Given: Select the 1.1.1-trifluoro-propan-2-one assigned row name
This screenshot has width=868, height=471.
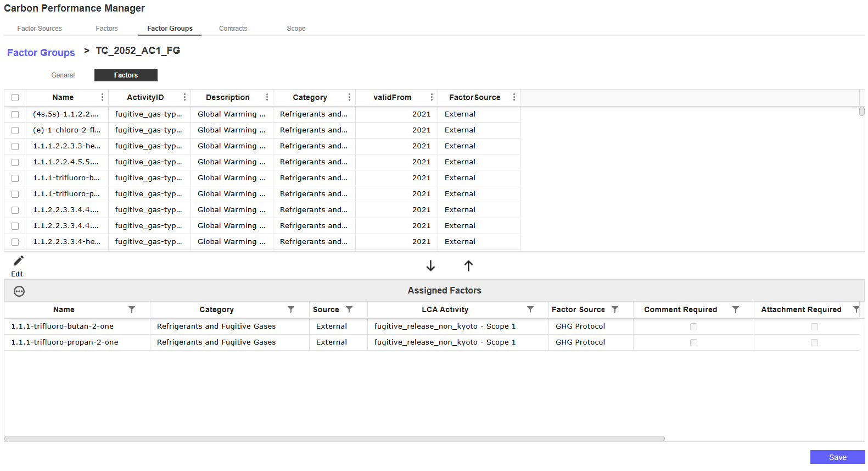Looking at the screenshot, I should coord(65,342).
